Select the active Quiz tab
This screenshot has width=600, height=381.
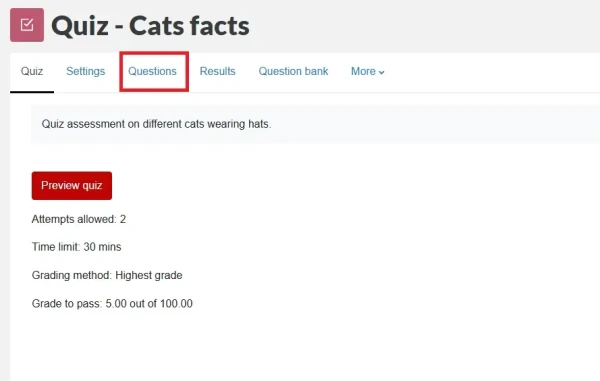(x=32, y=71)
